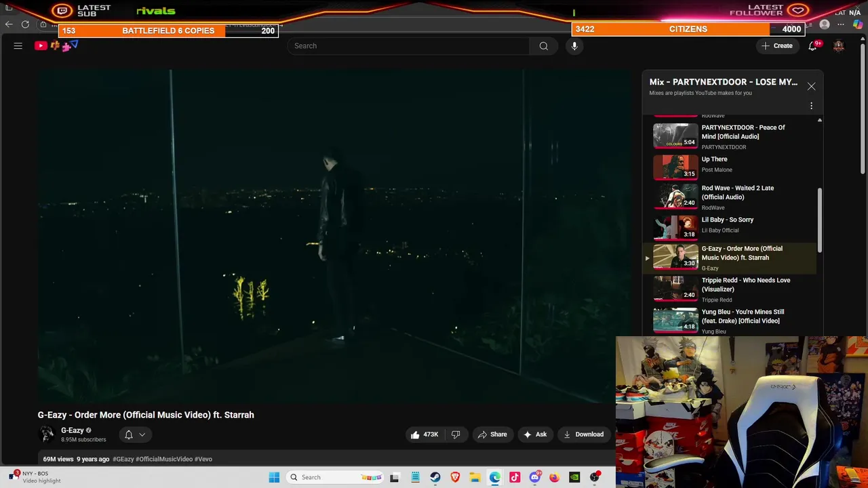Open Brave browser from the taskbar
Image resolution: width=868 pixels, height=488 pixels.
(455, 477)
